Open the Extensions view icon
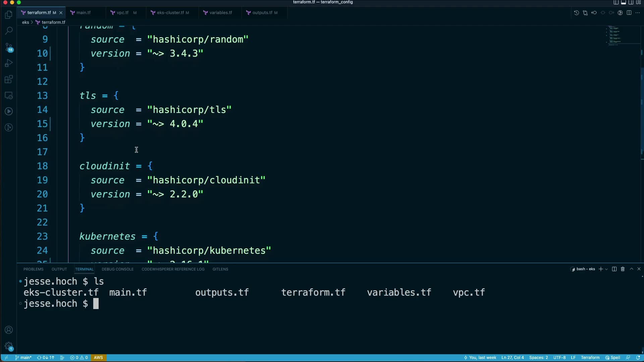 (9, 79)
